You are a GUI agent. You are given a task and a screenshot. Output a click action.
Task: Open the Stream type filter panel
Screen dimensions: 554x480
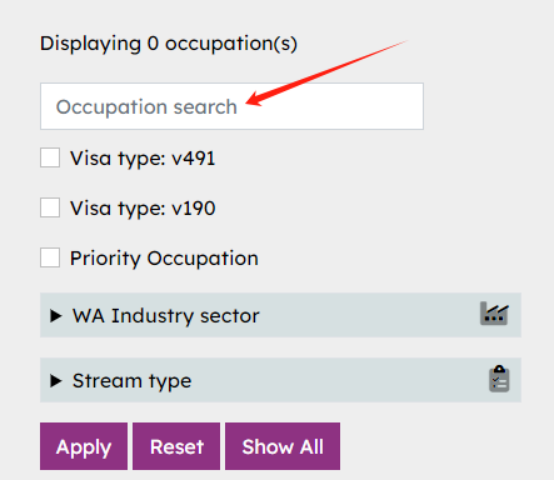click(x=281, y=380)
